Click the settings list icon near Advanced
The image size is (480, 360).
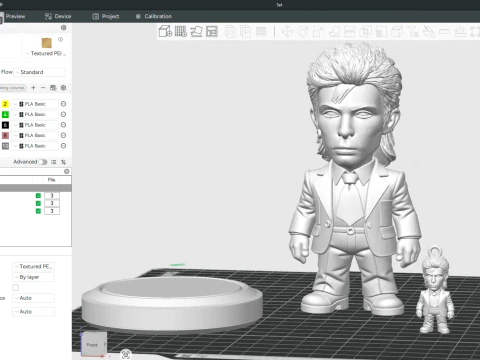tap(53, 162)
